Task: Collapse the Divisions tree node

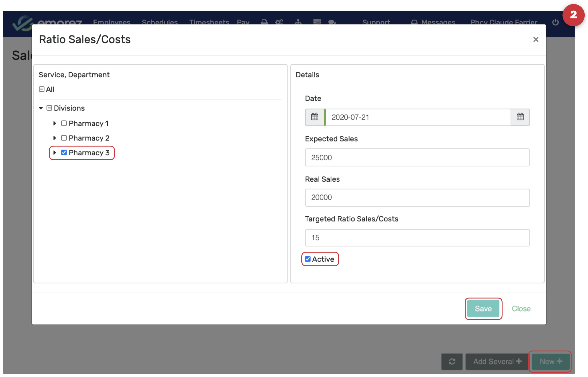Action: point(41,108)
